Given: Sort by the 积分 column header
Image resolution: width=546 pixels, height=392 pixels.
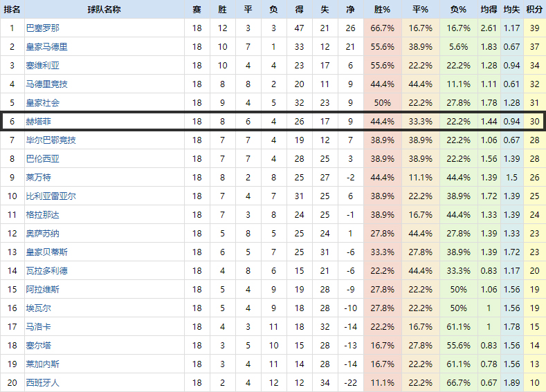Looking at the screenshot, I should (534, 10).
